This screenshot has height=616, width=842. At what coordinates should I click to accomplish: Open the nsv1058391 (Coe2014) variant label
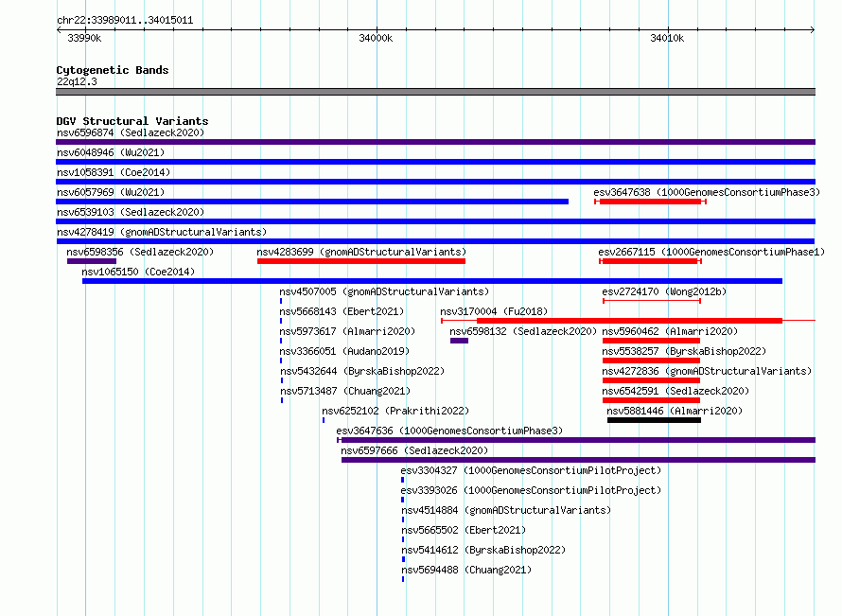pyautogui.click(x=114, y=172)
